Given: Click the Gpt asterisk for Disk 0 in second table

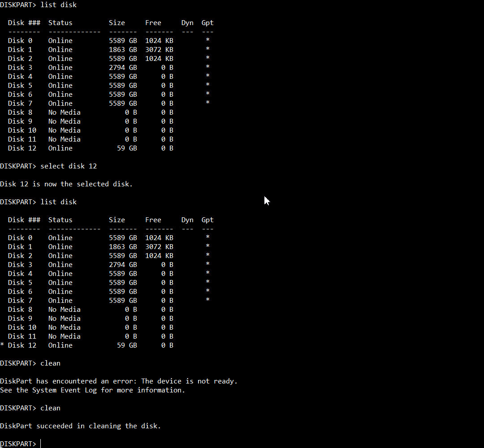Looking at the screenshot, I should tap(208, 237).
